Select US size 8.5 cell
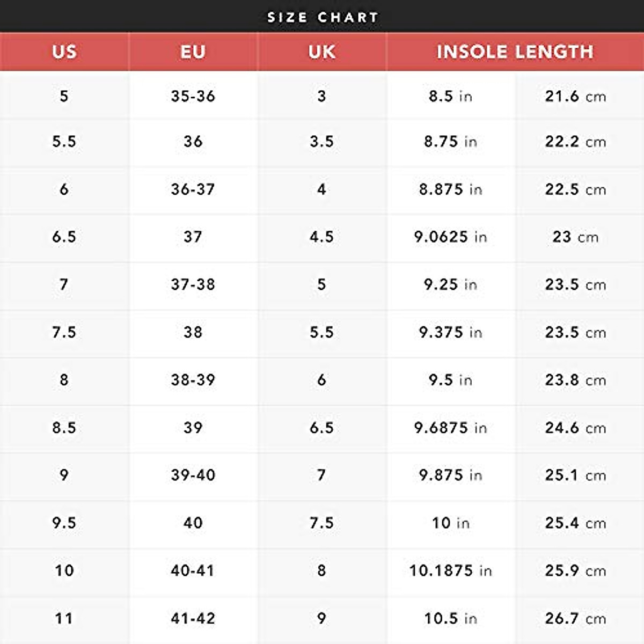 pos(64,428)
